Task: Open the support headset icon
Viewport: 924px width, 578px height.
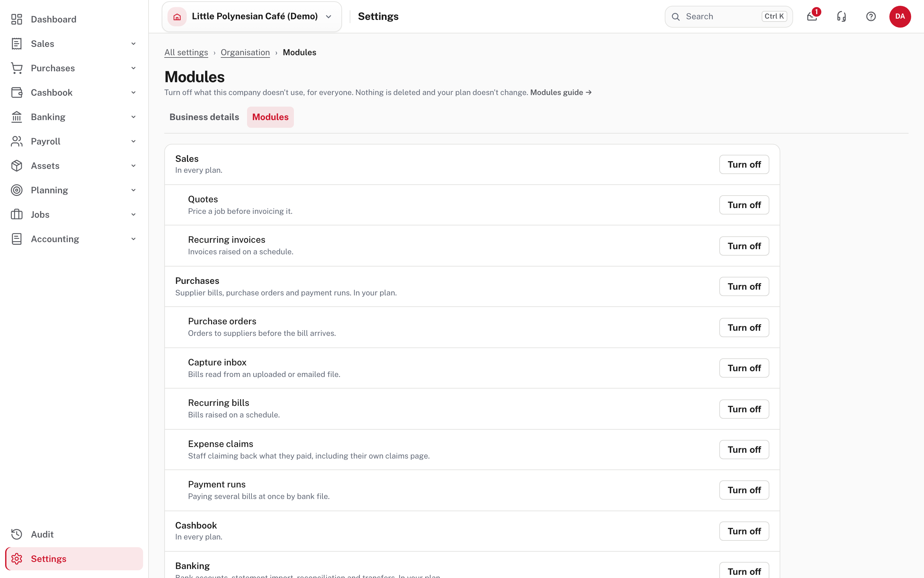Action: coord(842,16)
